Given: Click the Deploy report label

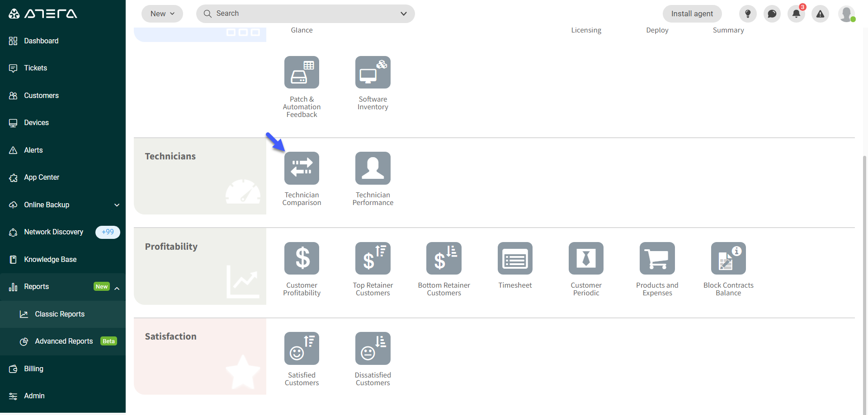Looking at the screenshot, I should pos(657,30).
